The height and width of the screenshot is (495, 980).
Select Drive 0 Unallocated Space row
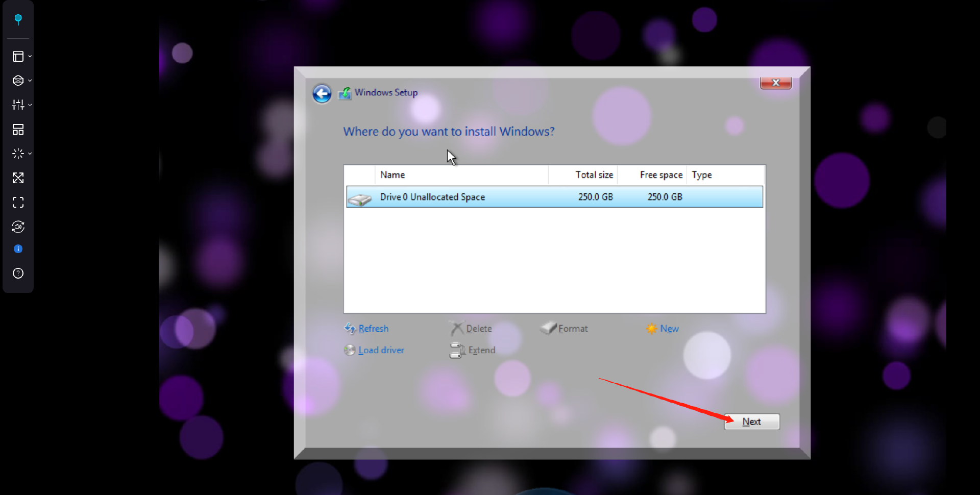click(554, 197)
